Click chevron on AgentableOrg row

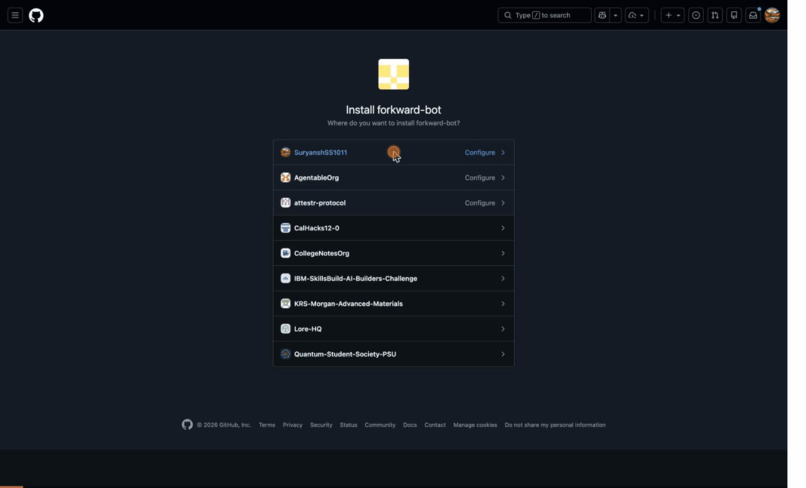(503, 177)
